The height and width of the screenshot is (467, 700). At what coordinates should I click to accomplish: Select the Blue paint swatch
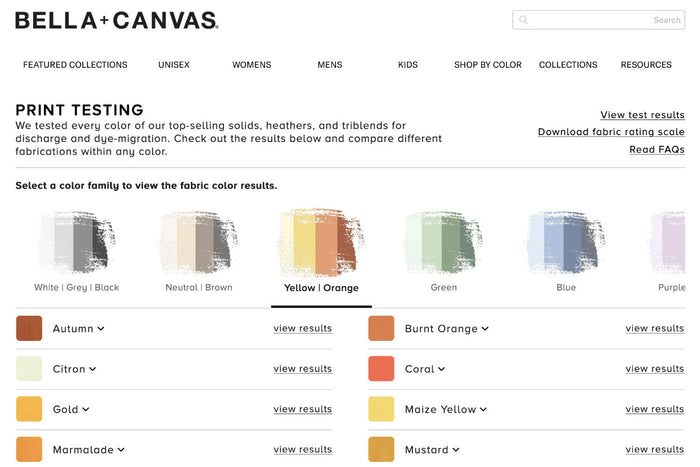(x=566, y=242)
